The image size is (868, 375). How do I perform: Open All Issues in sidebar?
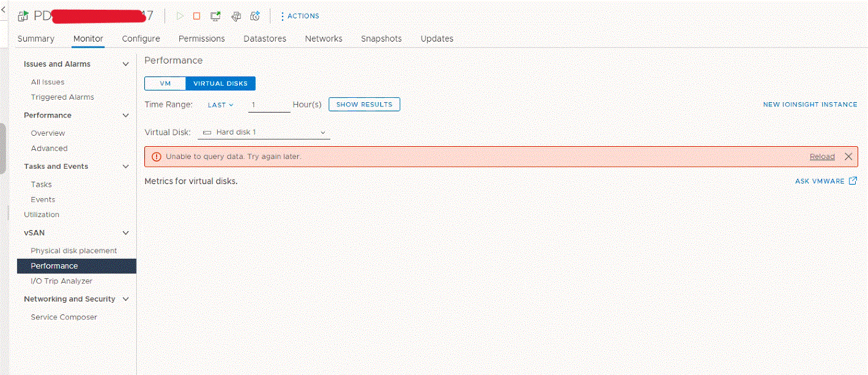click(x=48, y=82)
